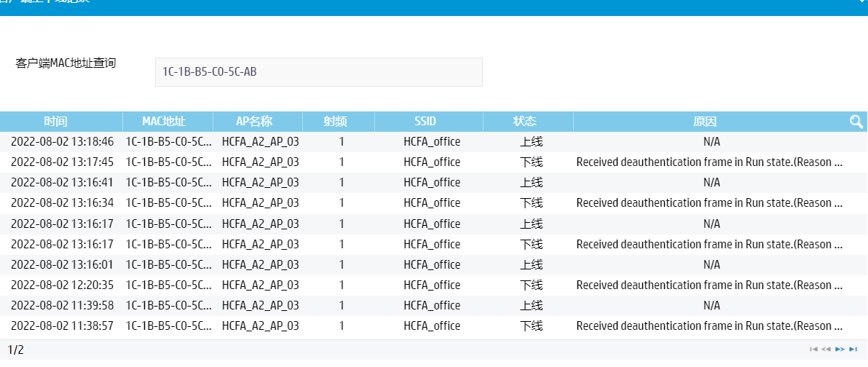Screen dimensions: 868x367
Task: Go to the first page of records
Action: click(x=813, y=350)
